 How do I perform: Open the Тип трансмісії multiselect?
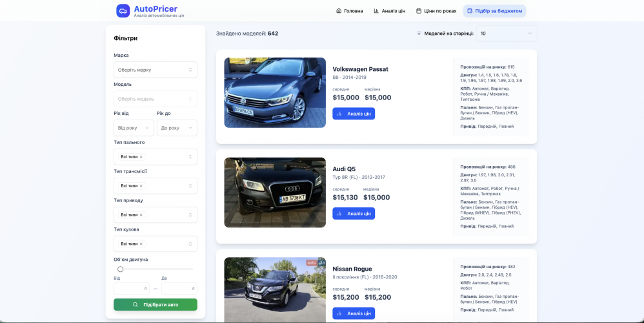pyautogui.click(x=156, y=186)
